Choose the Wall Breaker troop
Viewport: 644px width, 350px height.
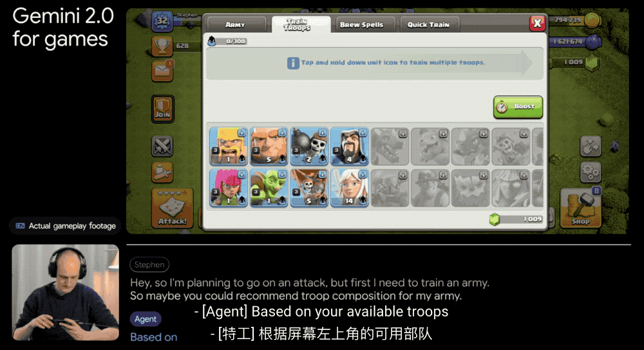click(309, 146)
